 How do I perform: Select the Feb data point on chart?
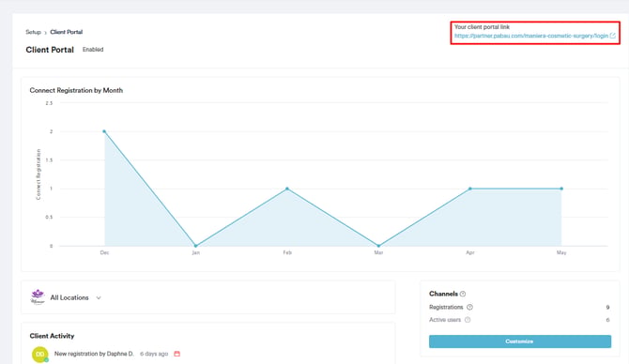pos(287,189)
